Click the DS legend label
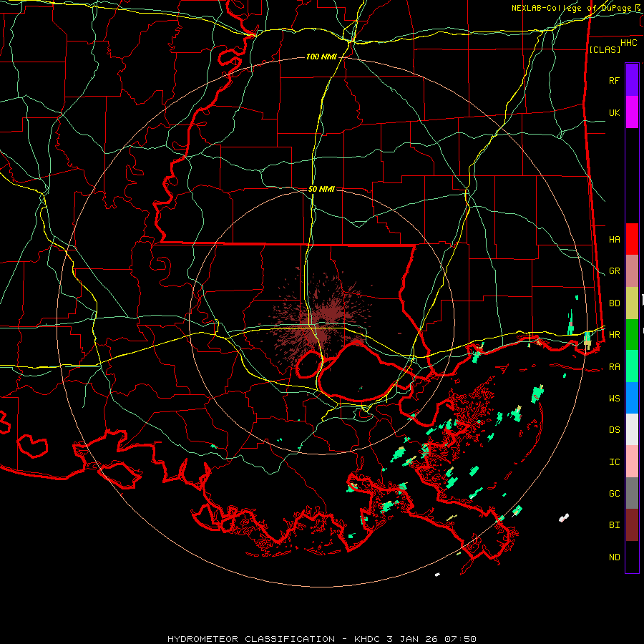 [x=614, y=430]
